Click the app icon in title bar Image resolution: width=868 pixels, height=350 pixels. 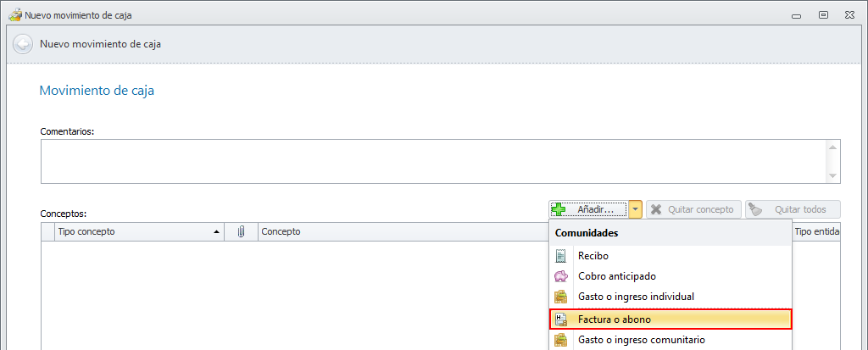tap(14, 15)
